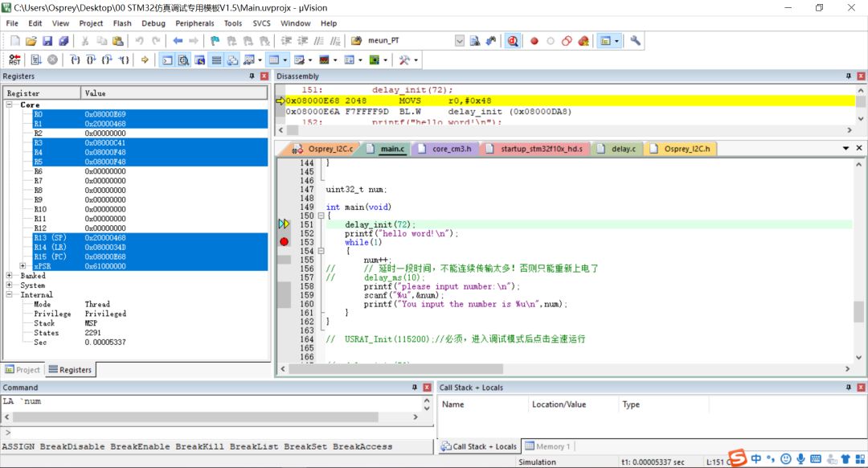Open Configuration wrench icon
Viewport: 868px width, 468px height.
[636, 40]
